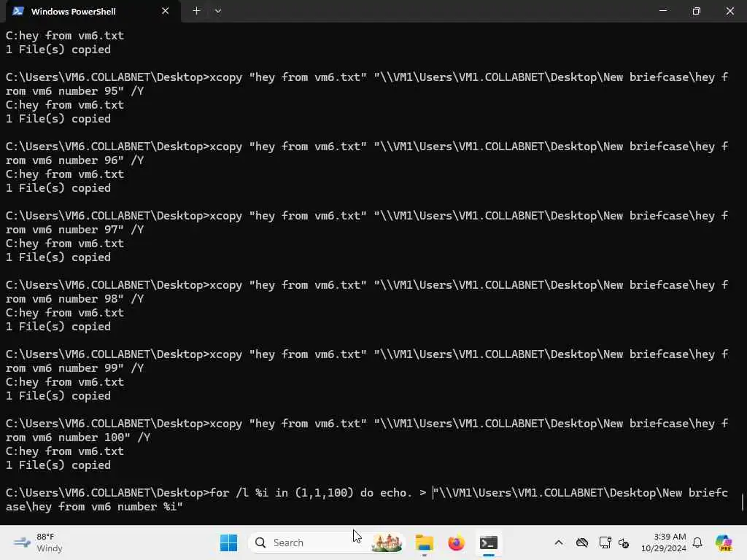Close the terminal window
Viewport: 747px width, 560px height.
pyautogui.click(x=729, y=11)
